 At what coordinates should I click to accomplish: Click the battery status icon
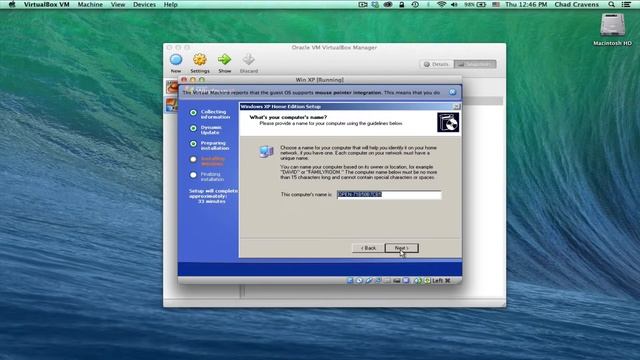[x=481, y=4]
